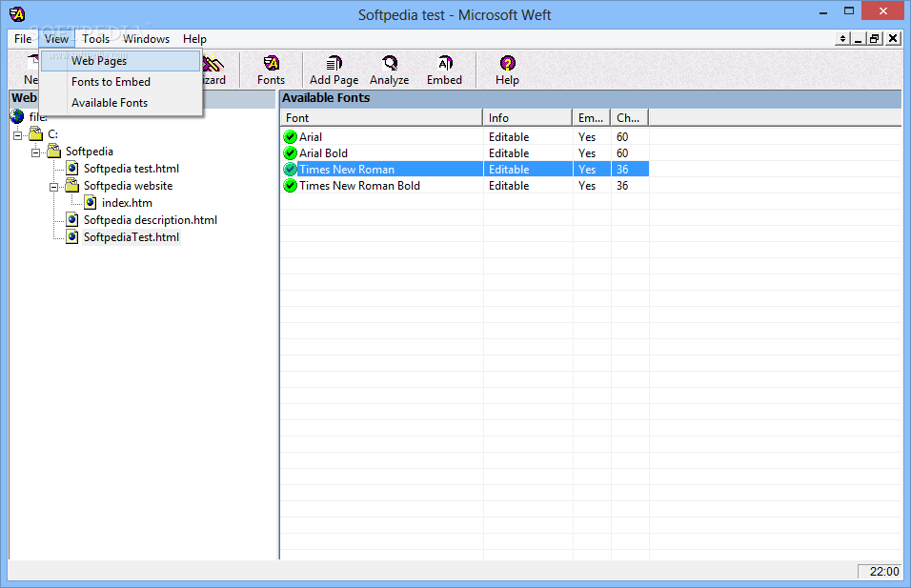Maximize the Microsoft Weft main window

849,11
